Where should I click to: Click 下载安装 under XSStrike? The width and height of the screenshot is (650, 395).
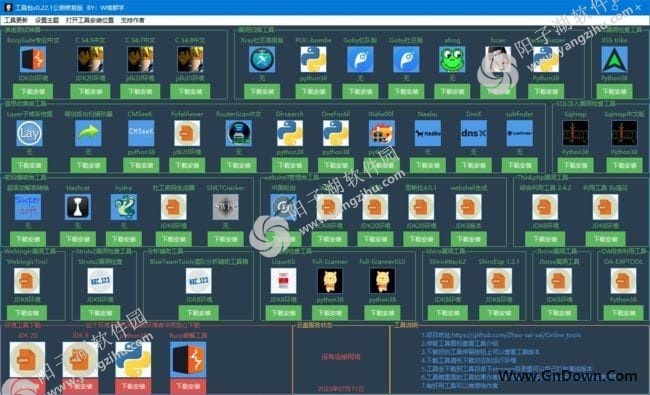[x=614, y=92]
